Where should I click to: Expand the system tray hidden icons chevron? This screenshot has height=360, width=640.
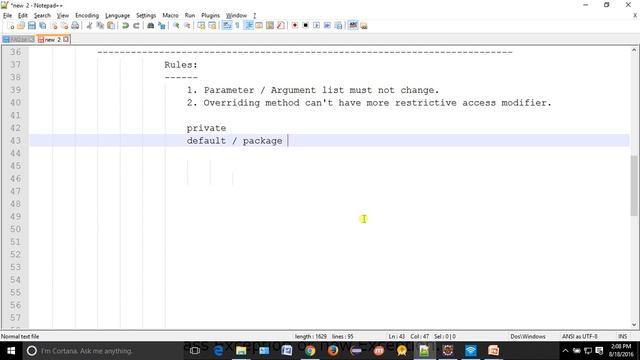pos(565,351)
